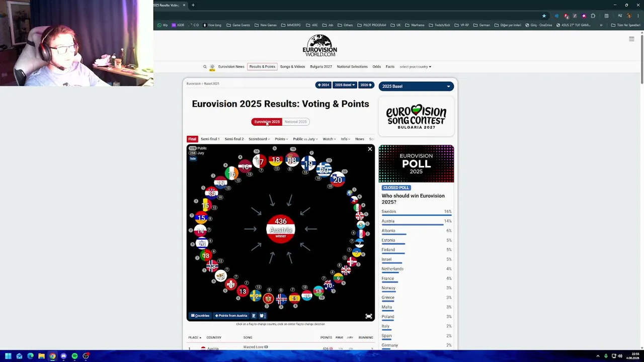The width and height of the screenshot is (644, 362).
Task: Open the Results & Points menu item
Action: 262,67
